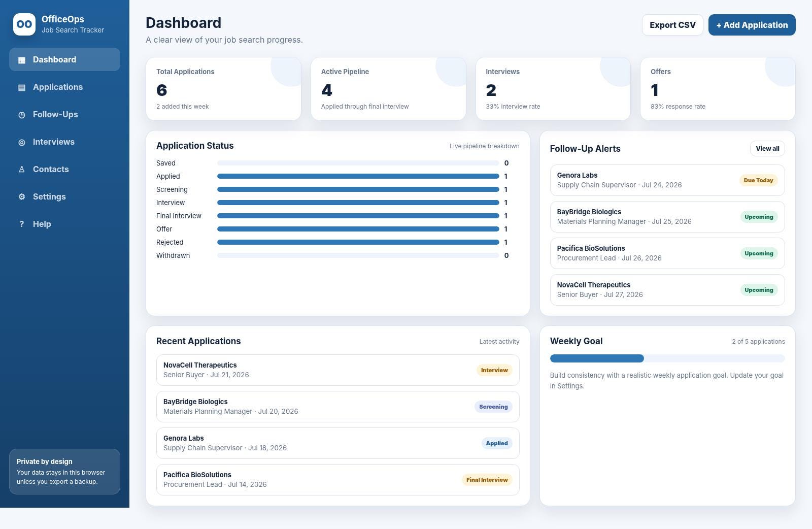Click the Interviews target icon
Screen dimensions: 812x529
tap(22, 142)
